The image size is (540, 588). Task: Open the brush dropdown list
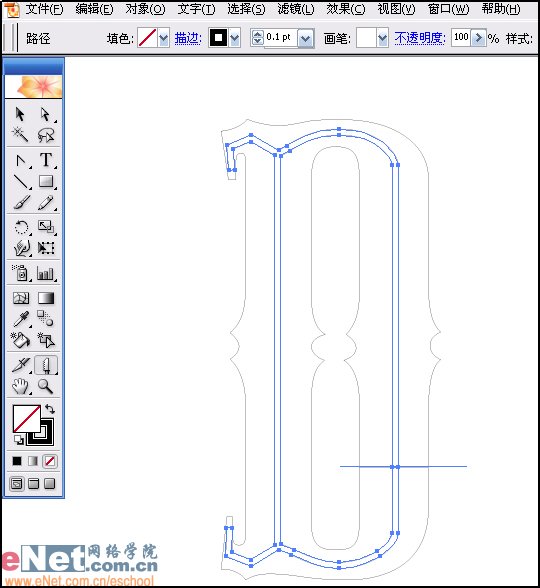tap(382, 38)
